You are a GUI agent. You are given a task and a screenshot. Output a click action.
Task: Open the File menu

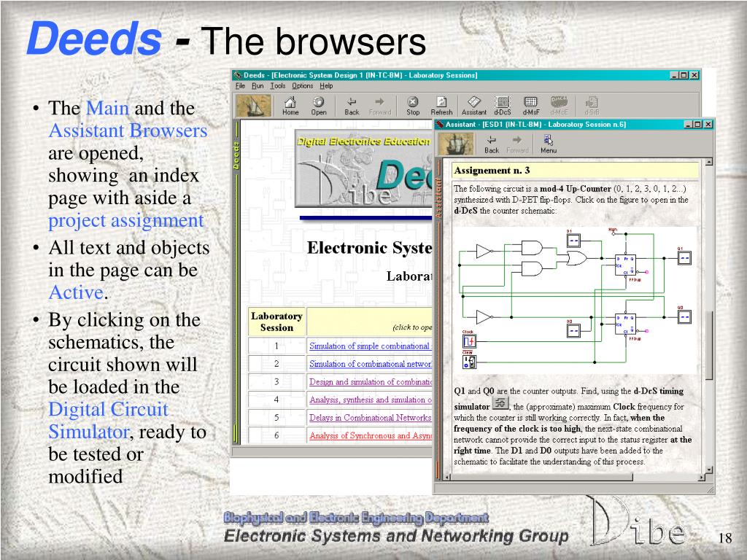point(240,86)
